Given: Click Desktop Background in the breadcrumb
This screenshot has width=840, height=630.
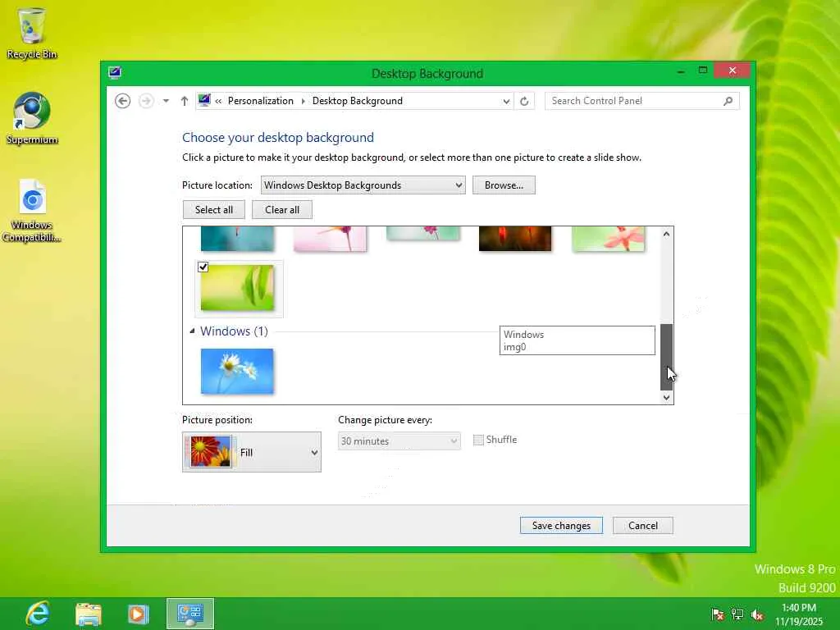Looking at the screenshot, I should click(x=358, y=101).
